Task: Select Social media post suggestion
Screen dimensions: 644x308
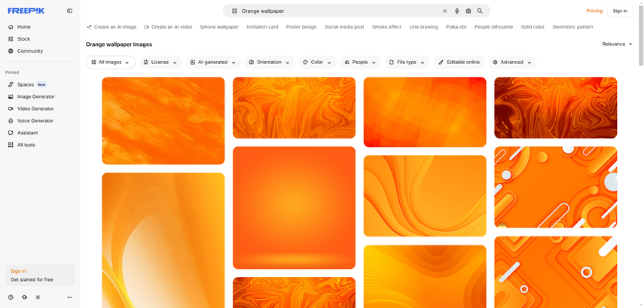Action: [344, 26]
